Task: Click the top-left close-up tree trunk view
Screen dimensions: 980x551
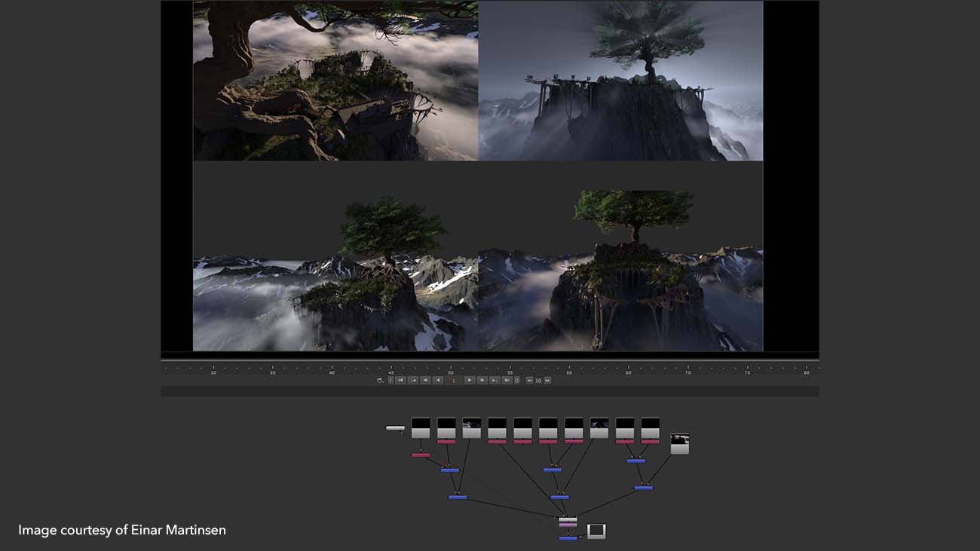Action: tap(335, 81)
